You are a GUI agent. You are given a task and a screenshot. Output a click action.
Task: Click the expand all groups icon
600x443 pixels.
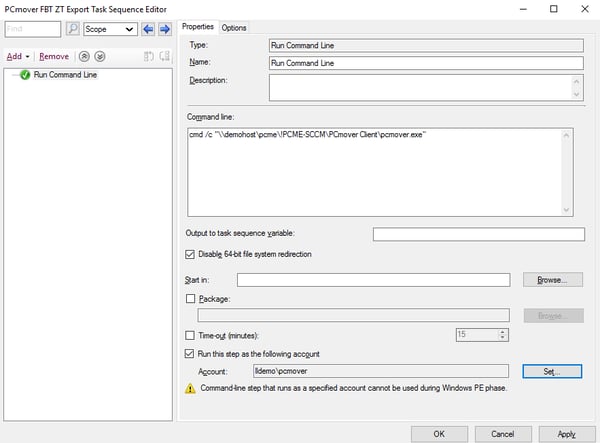[149, 57]
